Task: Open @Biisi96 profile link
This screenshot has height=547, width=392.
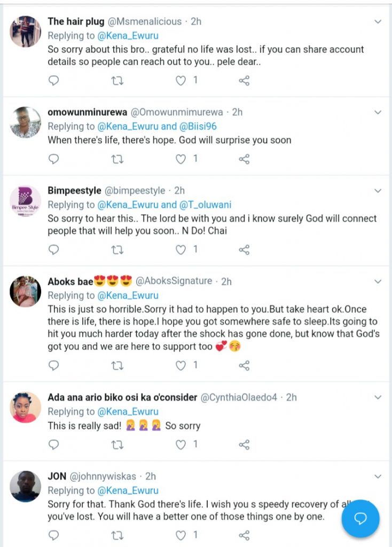Action: (x=198, y=127)
